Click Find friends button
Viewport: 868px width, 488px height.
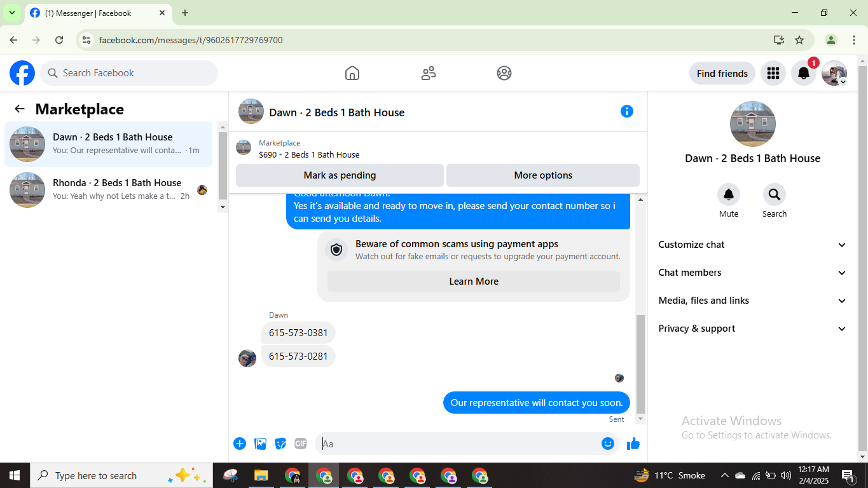(x=722, y=73)
